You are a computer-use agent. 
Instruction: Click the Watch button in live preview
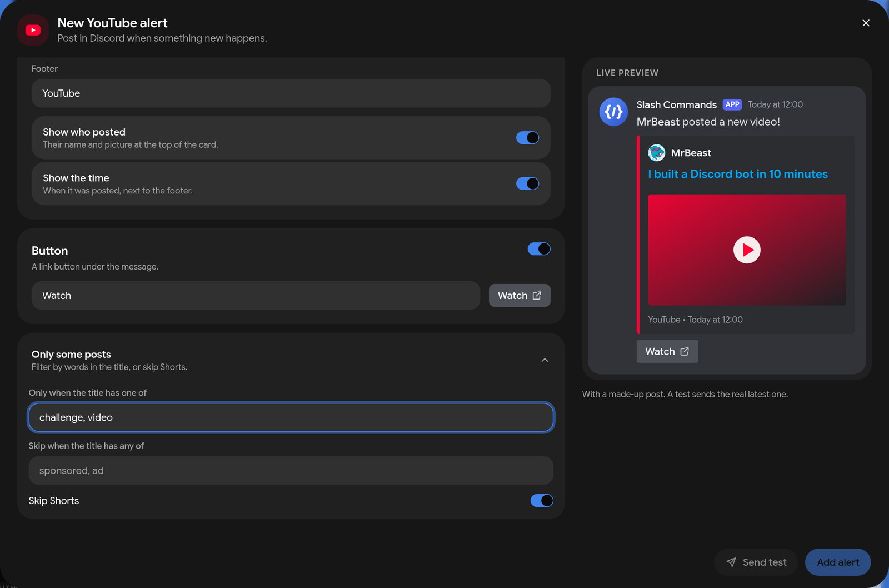tap(667, 352)
